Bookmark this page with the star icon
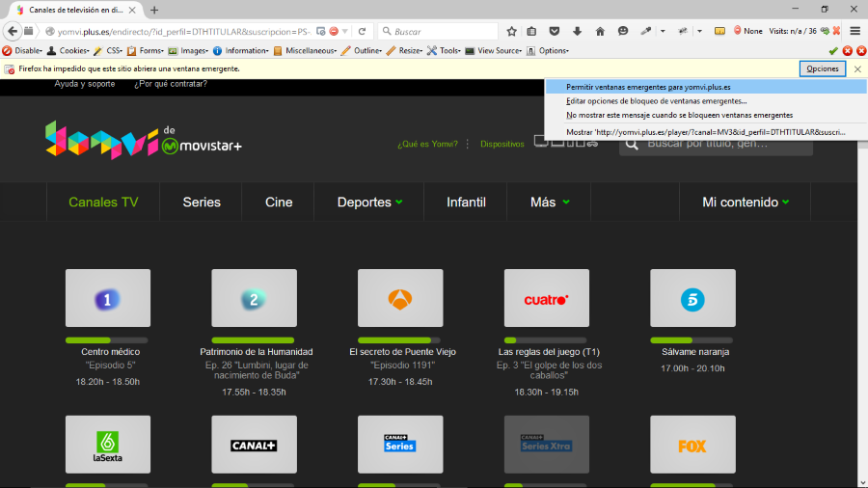 tap(511, 32)
